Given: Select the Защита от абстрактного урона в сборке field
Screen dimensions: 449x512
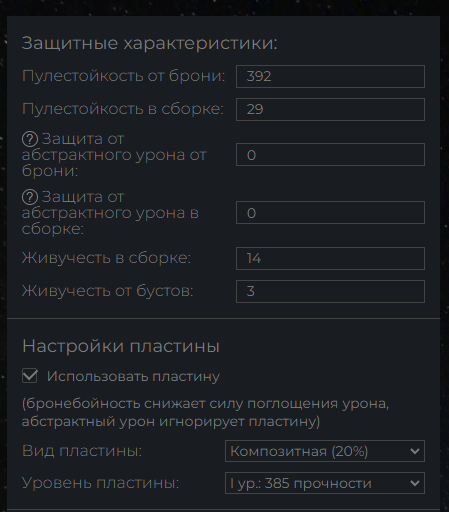Looking at the screenshot, I should tap(330, 212).
